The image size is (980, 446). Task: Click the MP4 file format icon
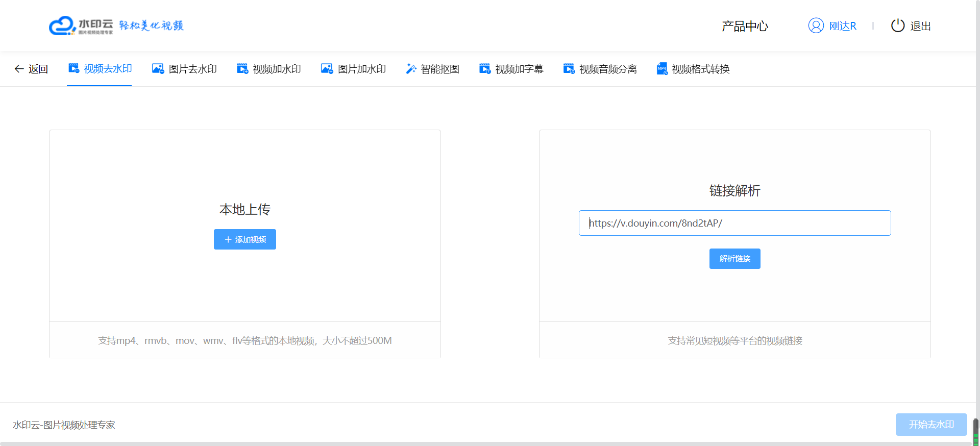coord(662,68)
